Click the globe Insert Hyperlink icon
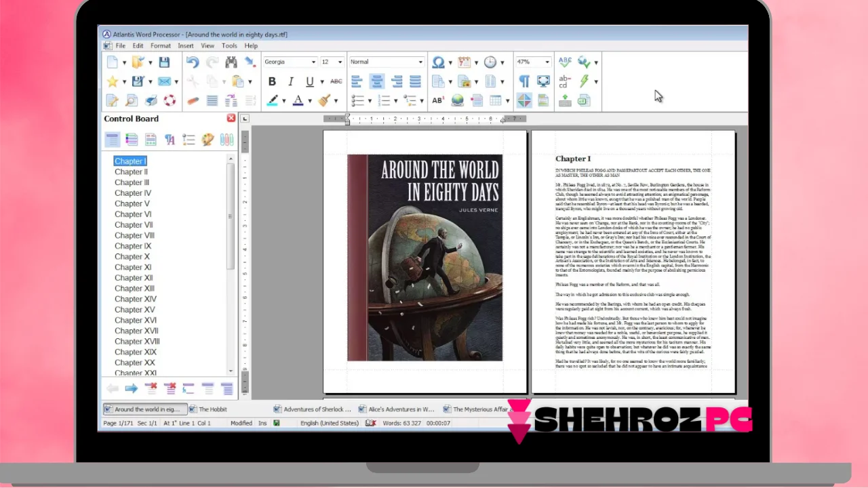This screenshot has width=868, height=488. [458, 100]
